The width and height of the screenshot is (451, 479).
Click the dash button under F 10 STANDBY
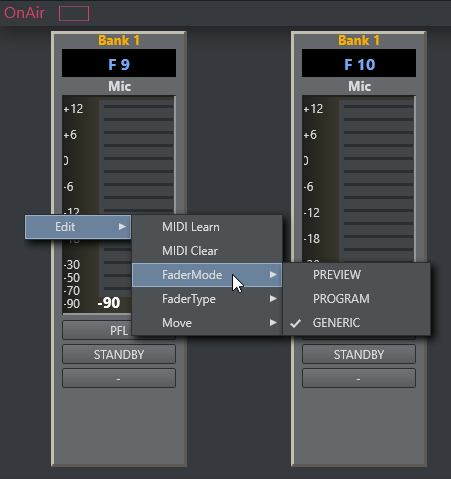(359, 378)
